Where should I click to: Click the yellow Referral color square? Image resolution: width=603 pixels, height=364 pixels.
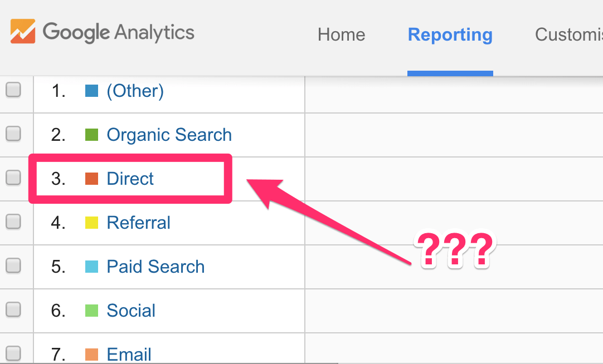pos(91,223)
